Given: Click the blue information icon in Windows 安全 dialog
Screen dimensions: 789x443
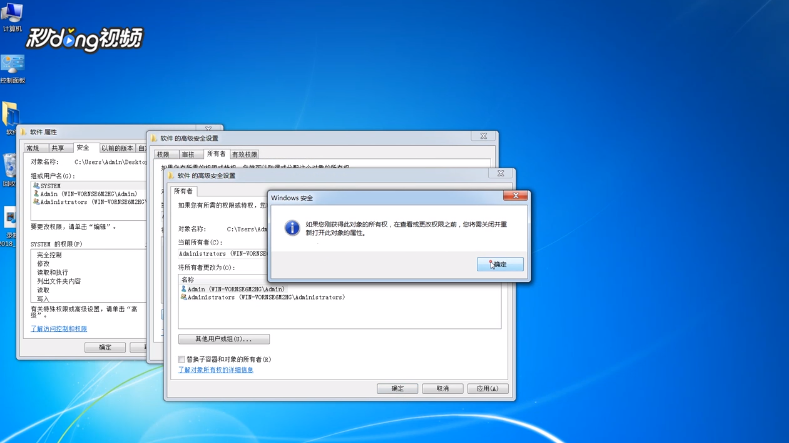Looking at the screenshot, I should click(x=292, y=228).
